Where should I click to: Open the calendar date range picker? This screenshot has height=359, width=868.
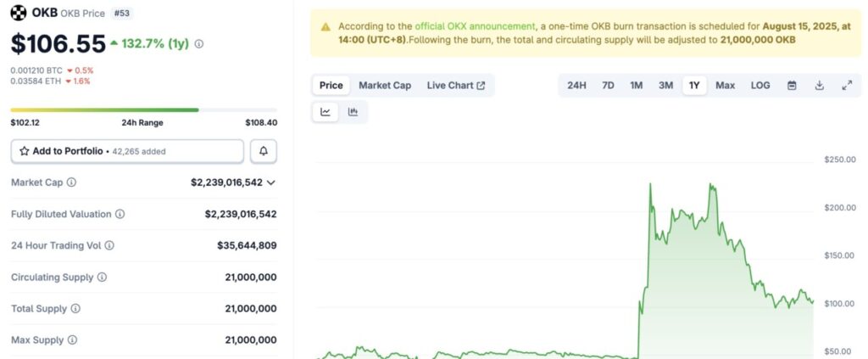[792, 85]
